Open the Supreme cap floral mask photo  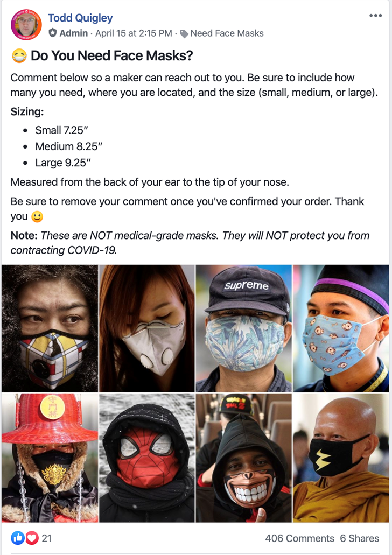pyautogui.click(x=243, y=328)
